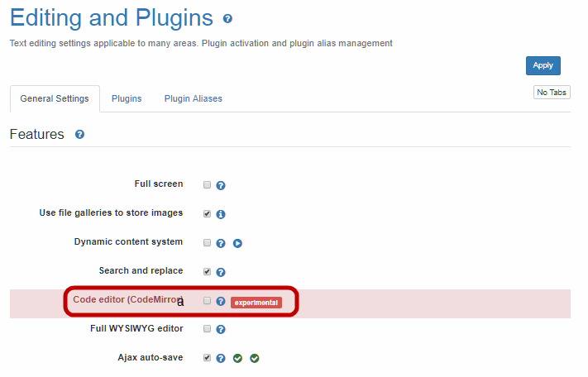Click the No Tabs button
The width and height of the screenshot is (588, 377).
coord(552,93)
